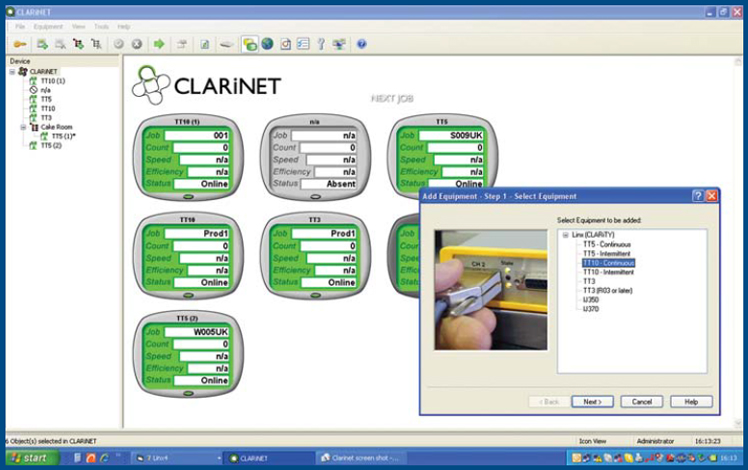748x470 pixels.
Task: Switch to CLARINET taskbar button
Action: 269,458
